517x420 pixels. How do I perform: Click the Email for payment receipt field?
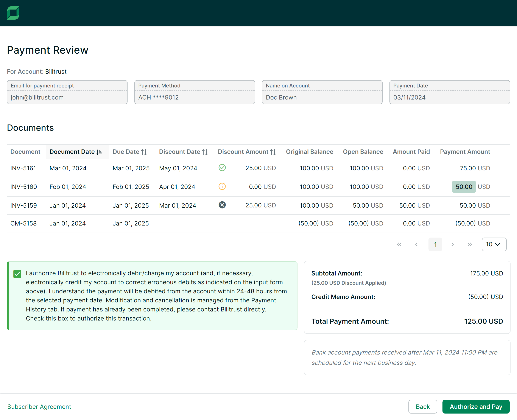[x=67, y=97]
